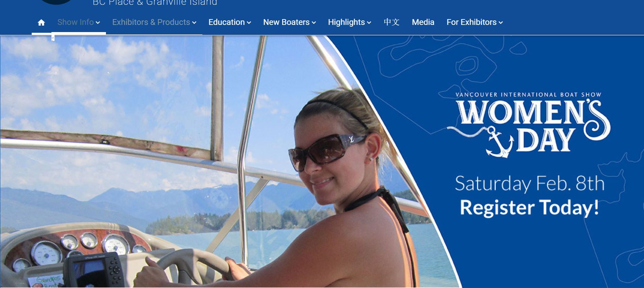Go to the home icon
The width and height of the screenshot is (644, 288).
pyautogui.click(x=41, y=23)
